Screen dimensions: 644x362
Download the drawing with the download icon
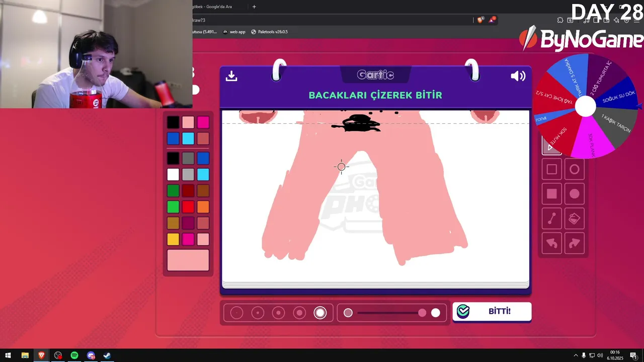pyautogui.click(x=231, y=75)
